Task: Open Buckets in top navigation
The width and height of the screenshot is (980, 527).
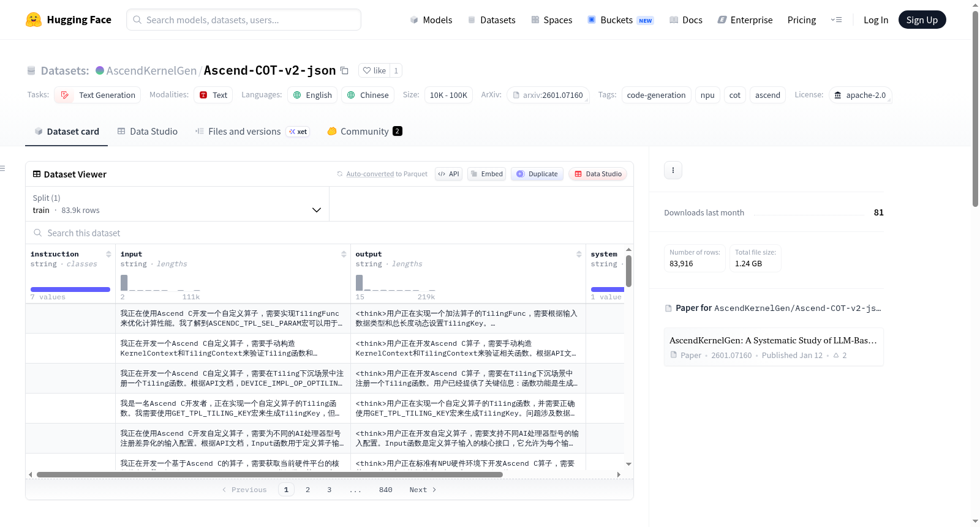Action: point(620,20)
